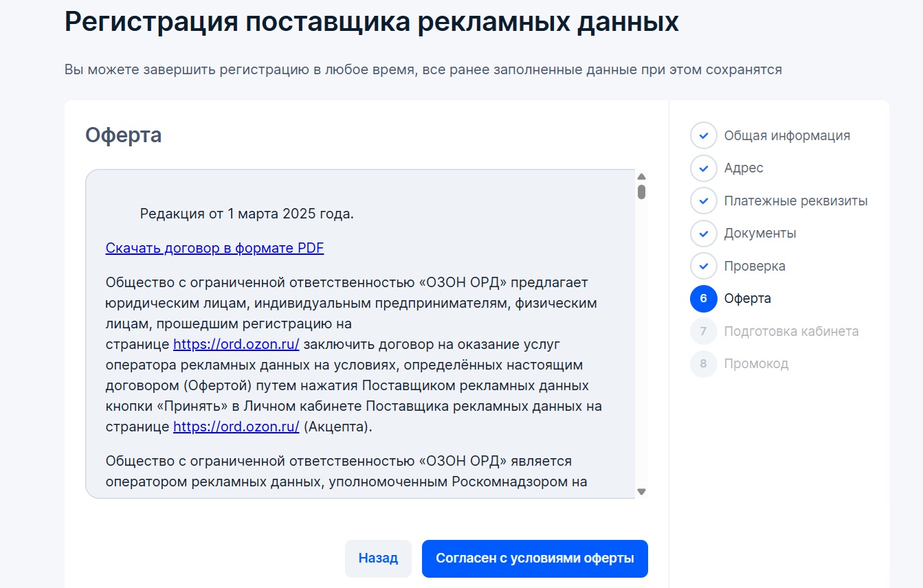Open the first https://ord.ozon.ru/ link
Viewport: 923px width, 588px height.
(236, 343)
